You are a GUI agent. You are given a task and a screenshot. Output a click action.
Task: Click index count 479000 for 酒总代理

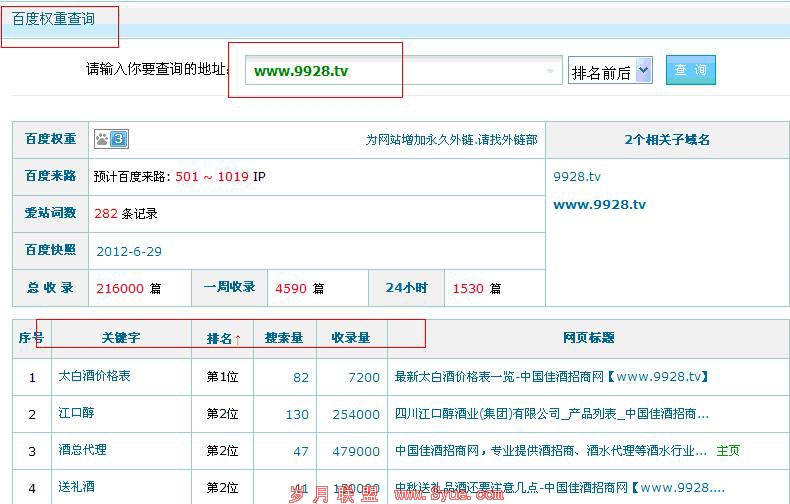(x=356, y=452)
